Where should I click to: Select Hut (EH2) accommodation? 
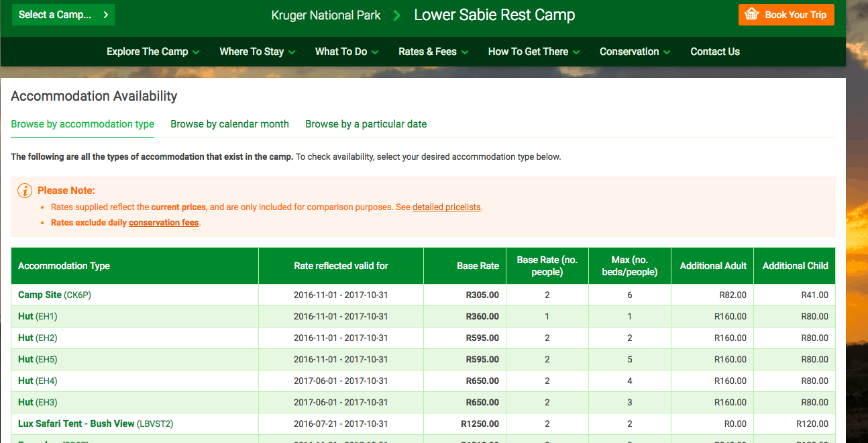coord(38,338)
